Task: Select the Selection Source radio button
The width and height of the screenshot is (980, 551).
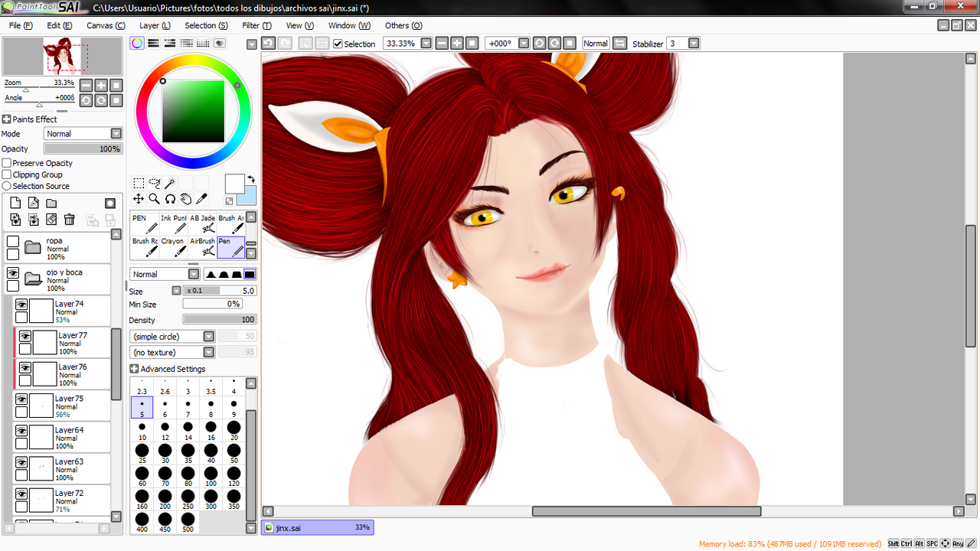Action: pyautogui.click(x=7, y=186)
